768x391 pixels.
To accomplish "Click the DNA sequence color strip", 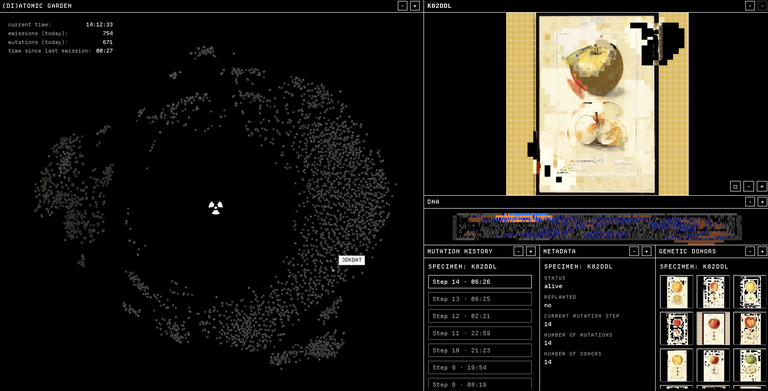I will [597, 227].
